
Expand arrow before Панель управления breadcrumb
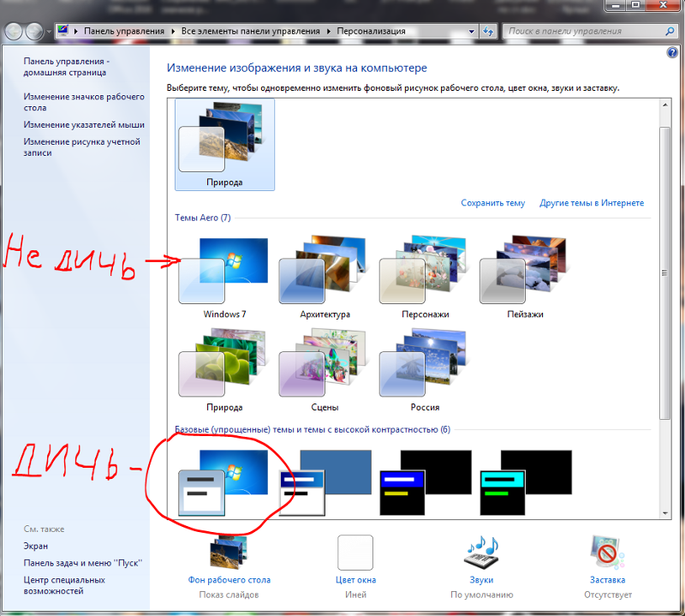pos(75,31)
